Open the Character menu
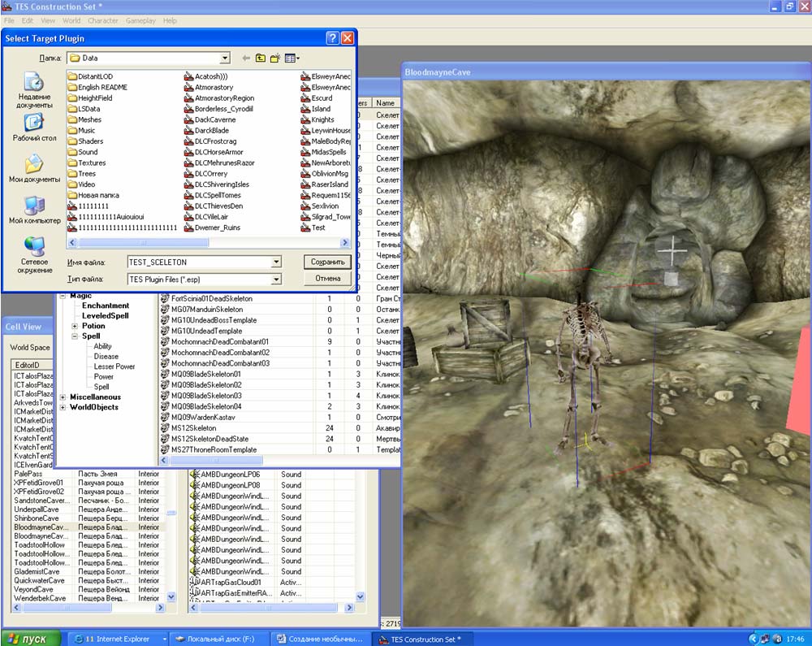 click(x=103, y=21)
